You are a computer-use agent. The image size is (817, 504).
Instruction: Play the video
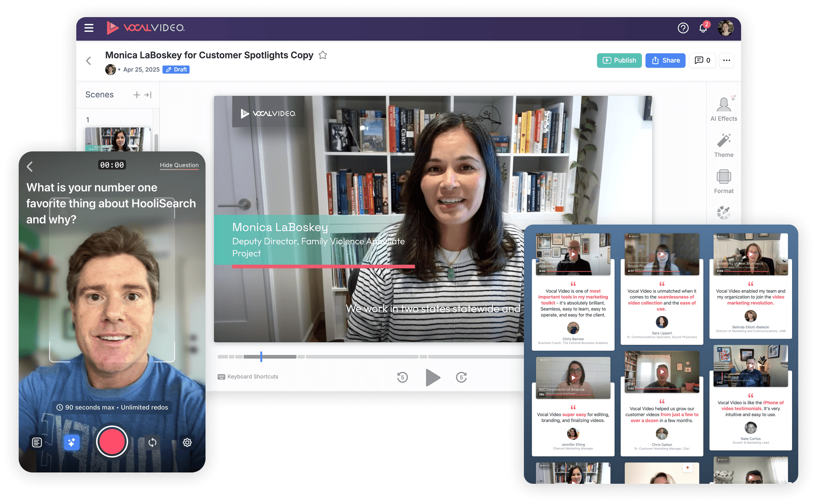[x=432, y=377]
